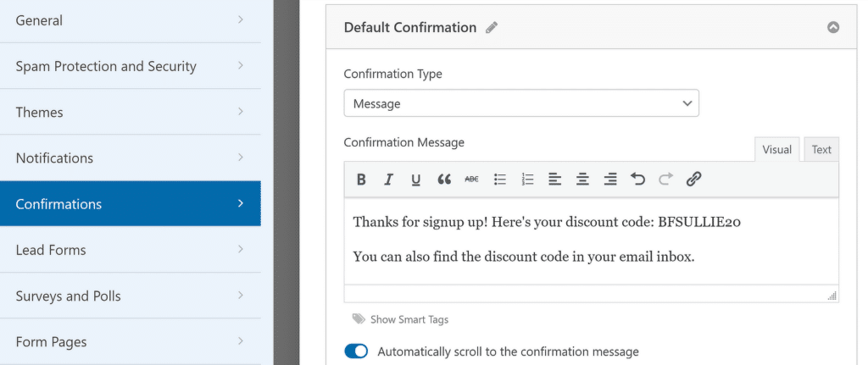868x365 pixels.
Task: Open the Lead Forms settings section
Action: click(x=130, y=250)
